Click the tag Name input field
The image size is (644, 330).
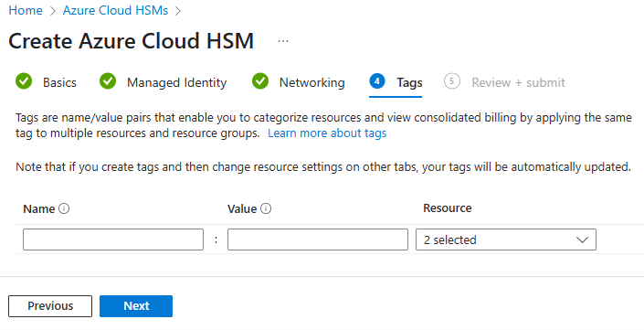(113, 240)
